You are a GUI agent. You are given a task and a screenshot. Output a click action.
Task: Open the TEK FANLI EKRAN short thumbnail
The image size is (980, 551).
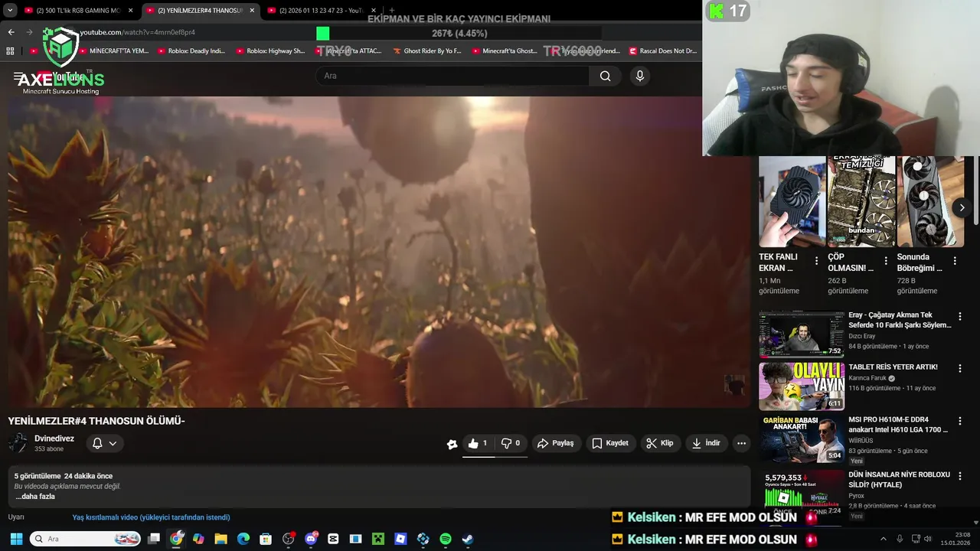click(x=792, y=202)
